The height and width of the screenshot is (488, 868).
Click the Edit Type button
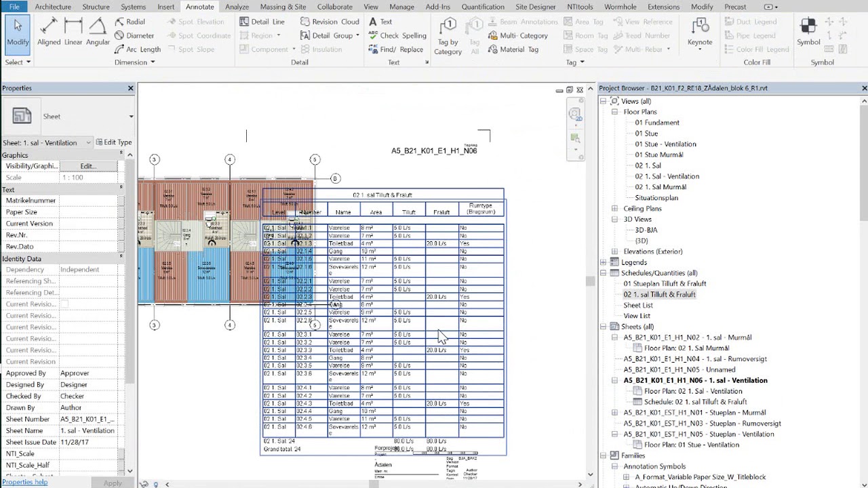114,142
